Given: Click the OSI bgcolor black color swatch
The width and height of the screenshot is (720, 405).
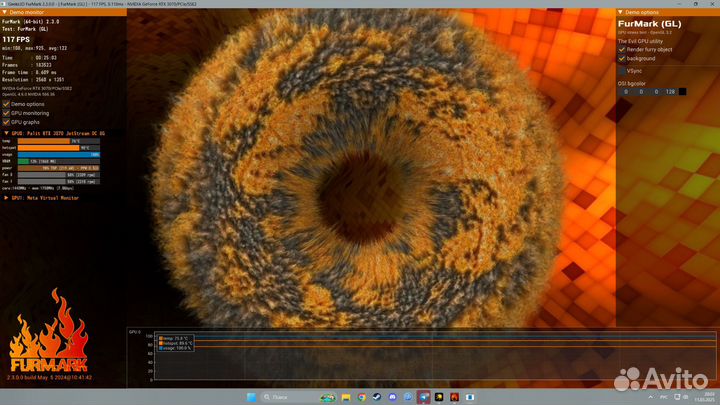Looking at the screenshot, I should (x=682, y=91).
